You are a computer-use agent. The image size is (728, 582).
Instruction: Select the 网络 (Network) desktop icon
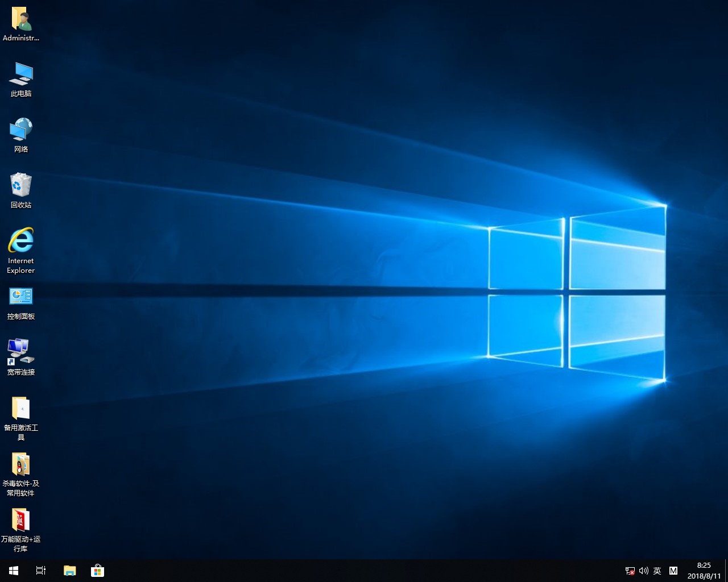[x=21, y=135]
